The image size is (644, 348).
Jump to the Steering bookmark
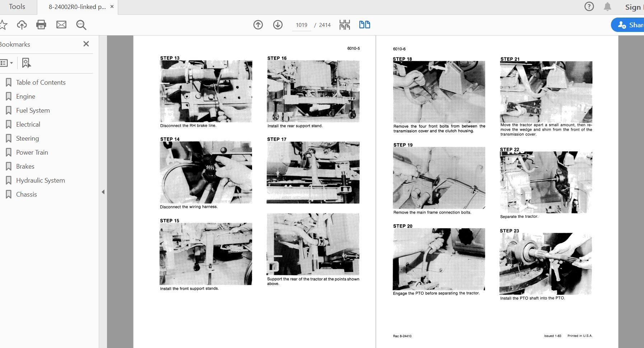click(x=27, y=138)
